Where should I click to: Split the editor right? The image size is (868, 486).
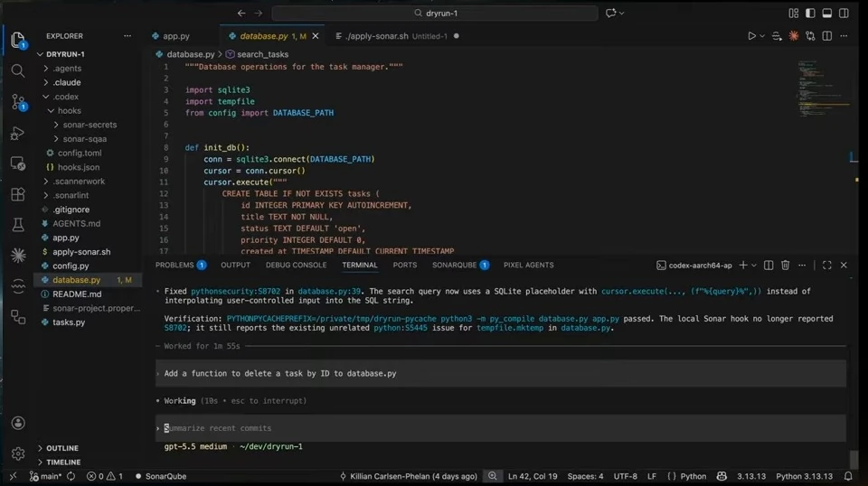click(827, 36)
